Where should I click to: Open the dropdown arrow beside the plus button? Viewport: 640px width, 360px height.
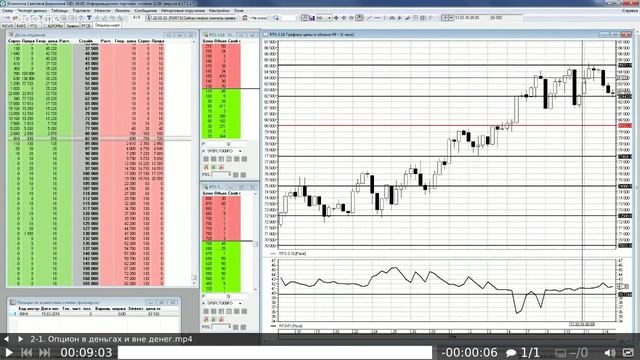coord(451,18)
